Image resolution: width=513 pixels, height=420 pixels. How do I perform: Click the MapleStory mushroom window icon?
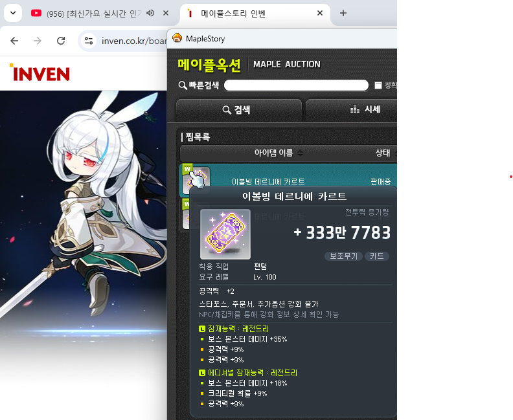point(177,39)
